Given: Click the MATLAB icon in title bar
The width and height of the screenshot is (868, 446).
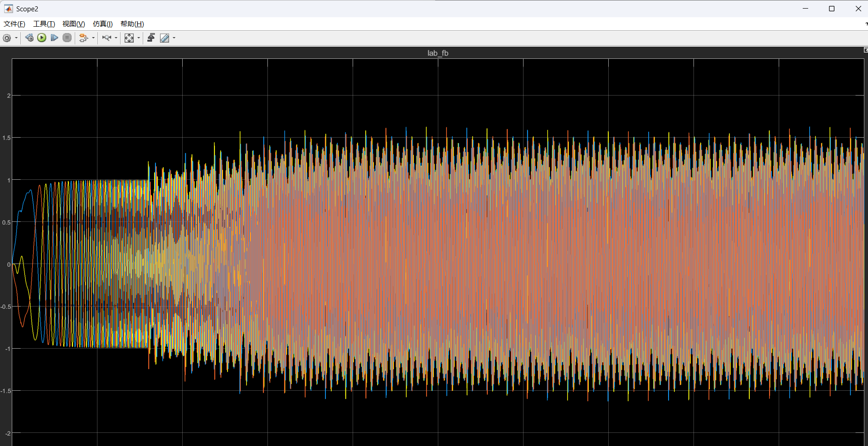Looking at the screenshot, I should pyautogui.click(x=9, y=9).
